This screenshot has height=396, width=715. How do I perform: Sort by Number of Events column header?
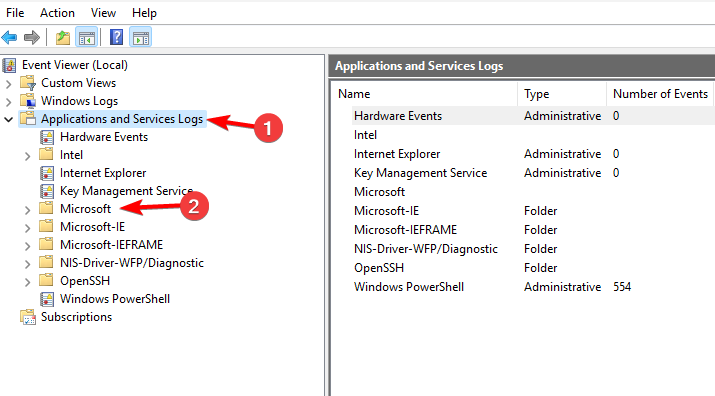click(660, 94)
